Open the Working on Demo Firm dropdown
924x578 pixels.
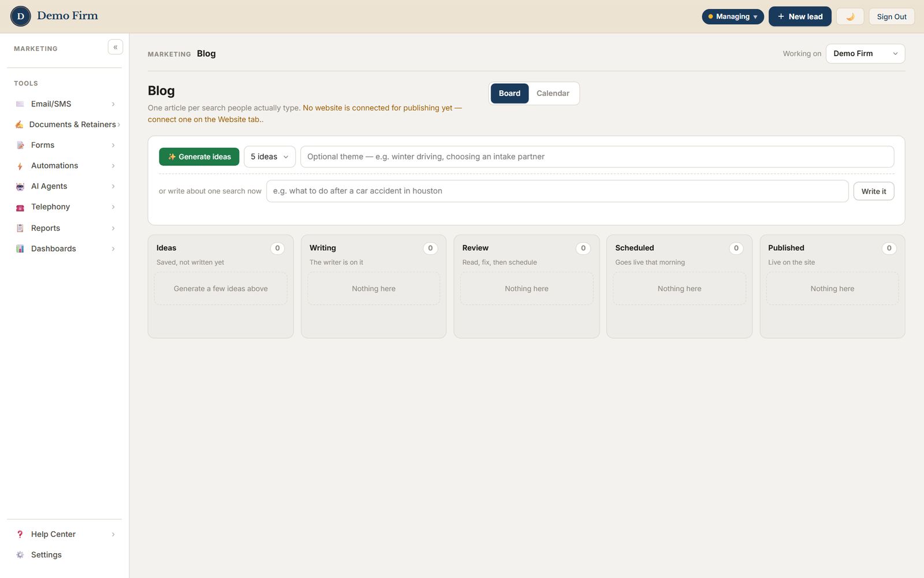click(865, 54)
